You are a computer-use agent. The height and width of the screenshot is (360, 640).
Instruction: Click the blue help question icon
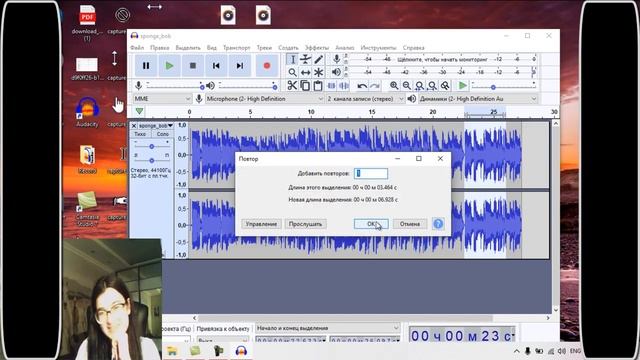point(438,224)
